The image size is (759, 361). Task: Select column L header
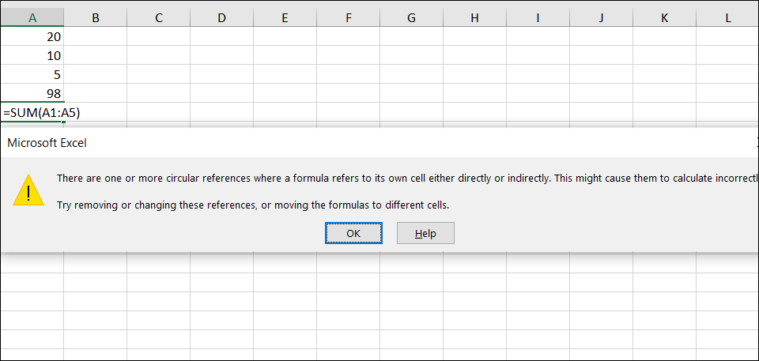[728, 18]
